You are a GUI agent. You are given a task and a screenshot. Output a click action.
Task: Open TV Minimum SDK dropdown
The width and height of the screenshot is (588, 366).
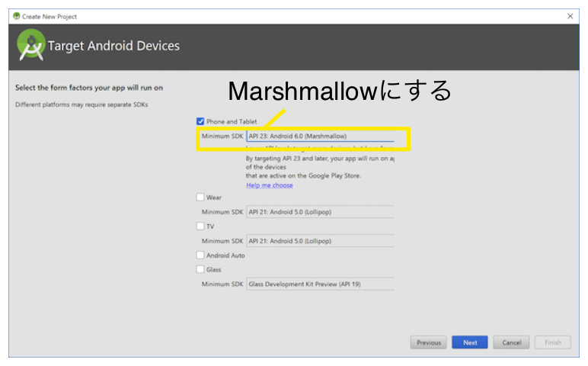tap(320, 241)
